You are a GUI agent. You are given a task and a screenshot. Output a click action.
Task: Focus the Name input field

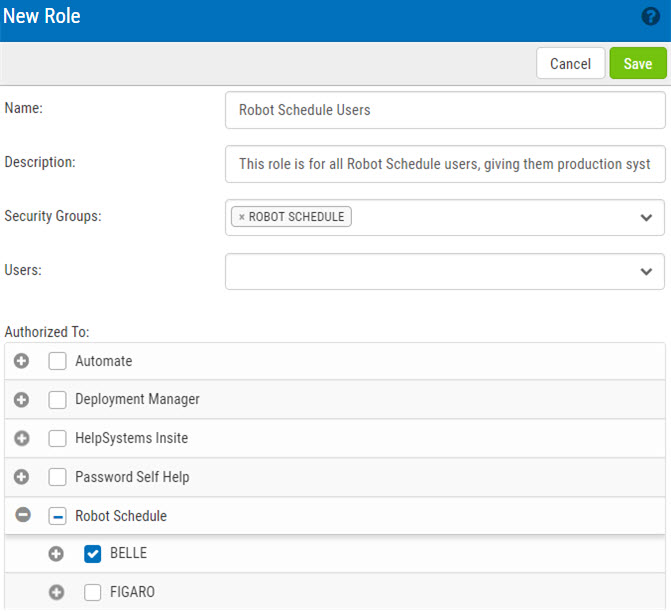(x=445, y=110)
